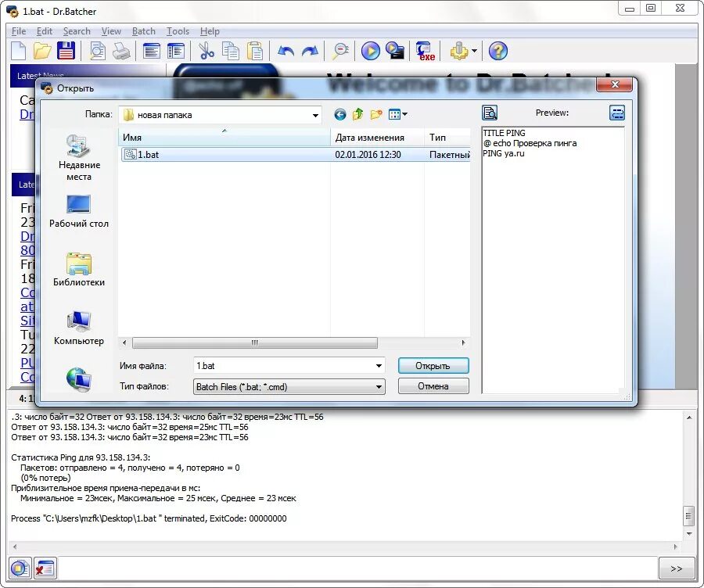Open Компьютер in places bar
The image size is (704, 588).
pyautogui.click(x=79, y=328)
